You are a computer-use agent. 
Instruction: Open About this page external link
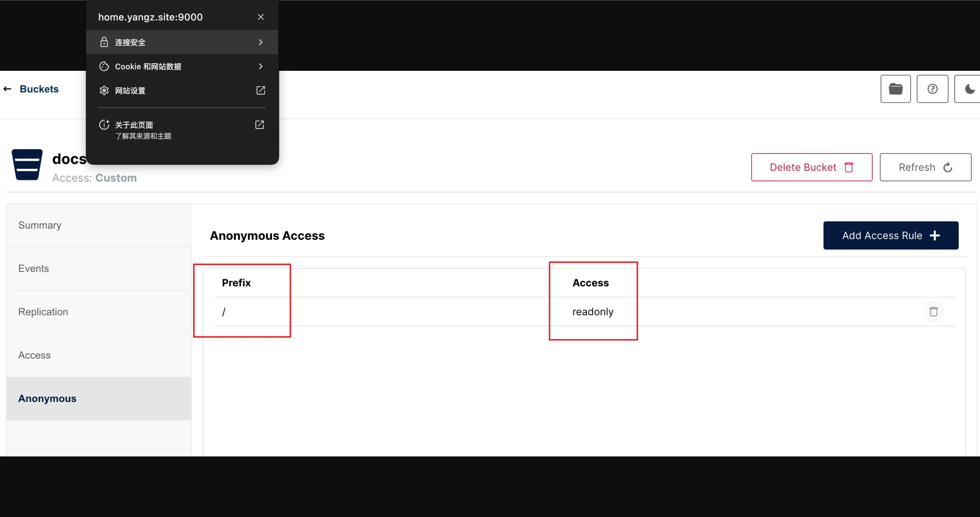[x=260, y=125]
